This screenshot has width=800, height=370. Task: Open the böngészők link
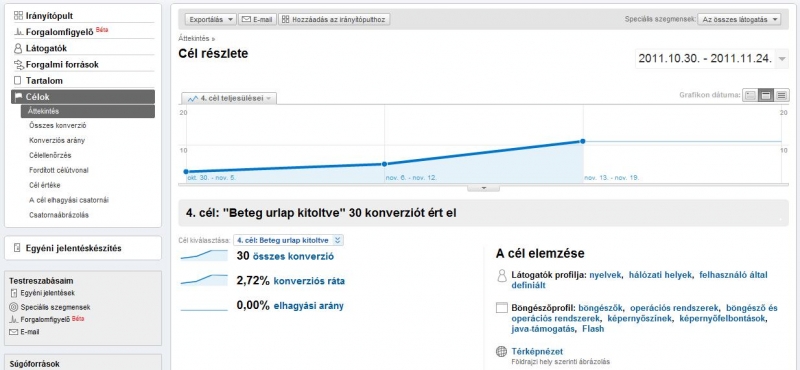pos(600,308)
